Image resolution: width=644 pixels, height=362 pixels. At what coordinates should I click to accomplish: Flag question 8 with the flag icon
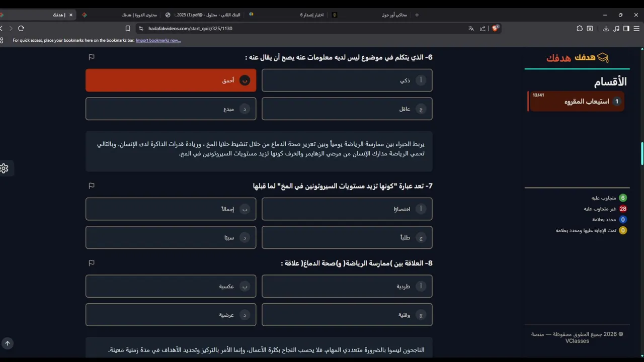point(92,263)
